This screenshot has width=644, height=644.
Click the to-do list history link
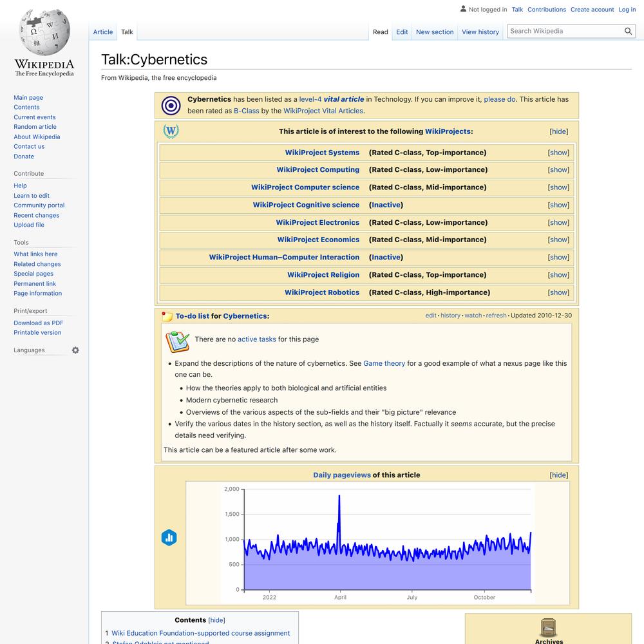pos(450,316)
